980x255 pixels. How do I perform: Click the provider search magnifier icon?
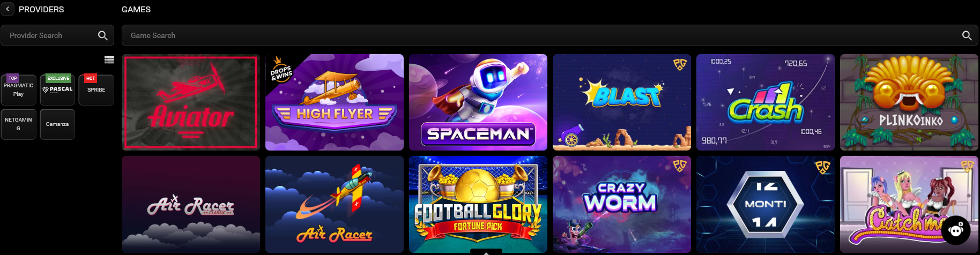[x=103, y=35]
